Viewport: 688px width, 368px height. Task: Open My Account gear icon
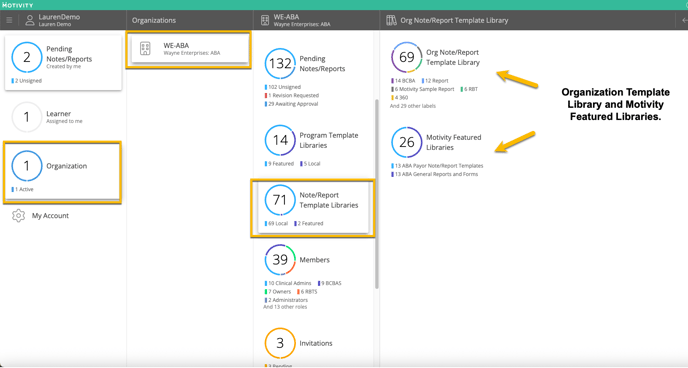(18, 216)
